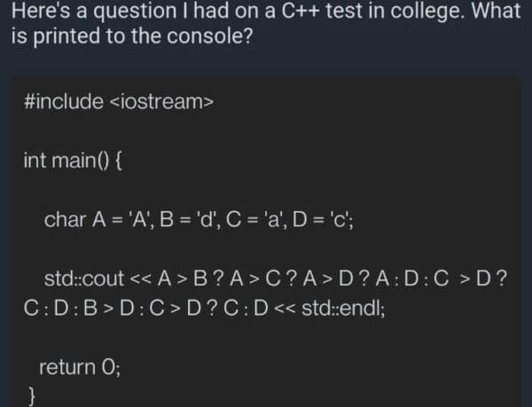Click the "char" keyword
Image resolution: width=532 pixels, height=407 pixels.
tap(65, 219)
